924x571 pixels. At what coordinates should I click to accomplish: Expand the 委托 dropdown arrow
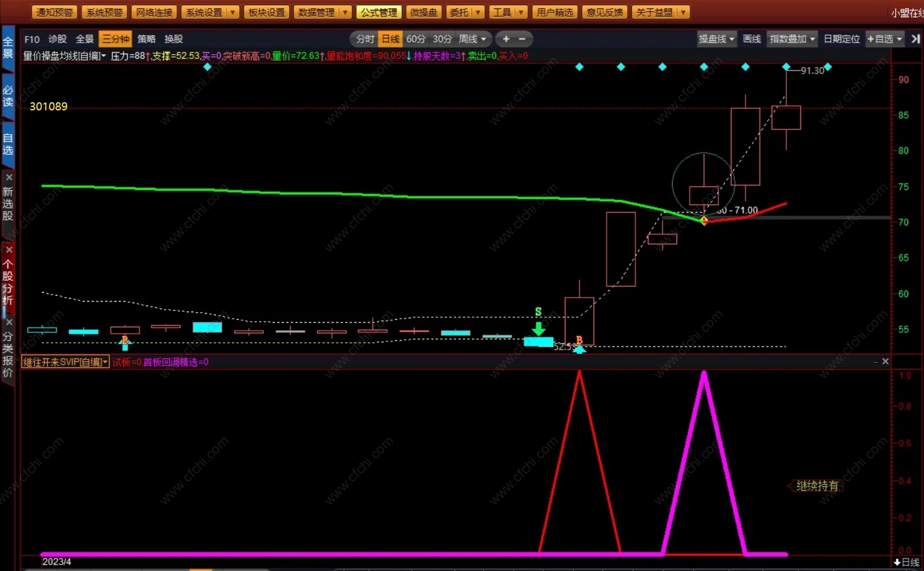(x=478, y=12)
